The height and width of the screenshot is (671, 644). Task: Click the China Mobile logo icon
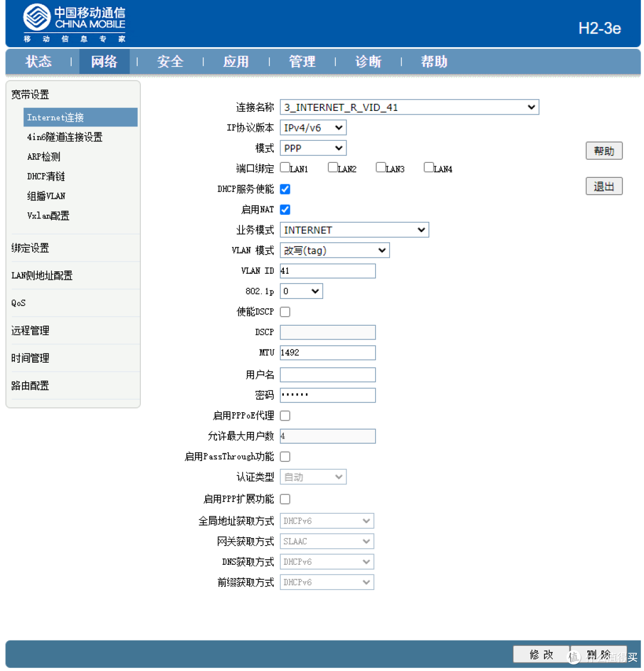(x=37, y=17)
